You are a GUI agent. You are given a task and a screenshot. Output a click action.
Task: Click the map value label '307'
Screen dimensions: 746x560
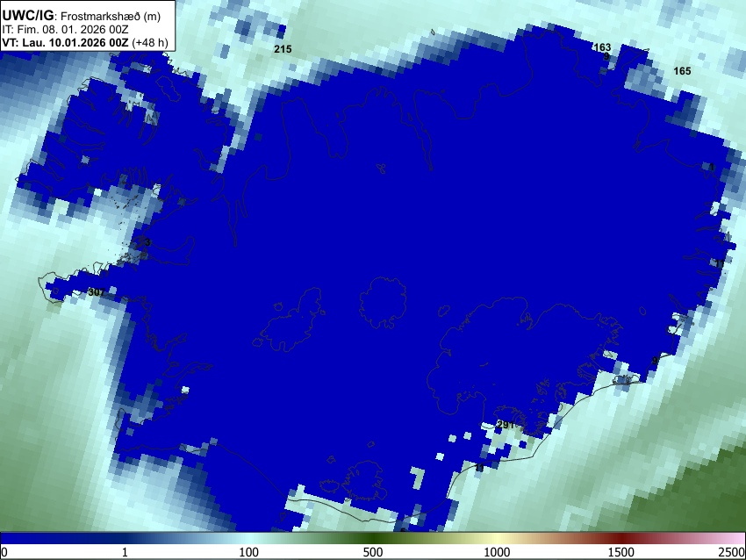(x=97, y=292)
